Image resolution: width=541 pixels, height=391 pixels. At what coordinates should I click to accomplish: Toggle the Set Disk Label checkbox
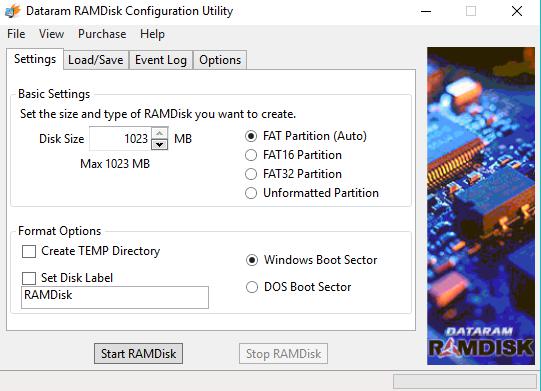pos(29,278)
